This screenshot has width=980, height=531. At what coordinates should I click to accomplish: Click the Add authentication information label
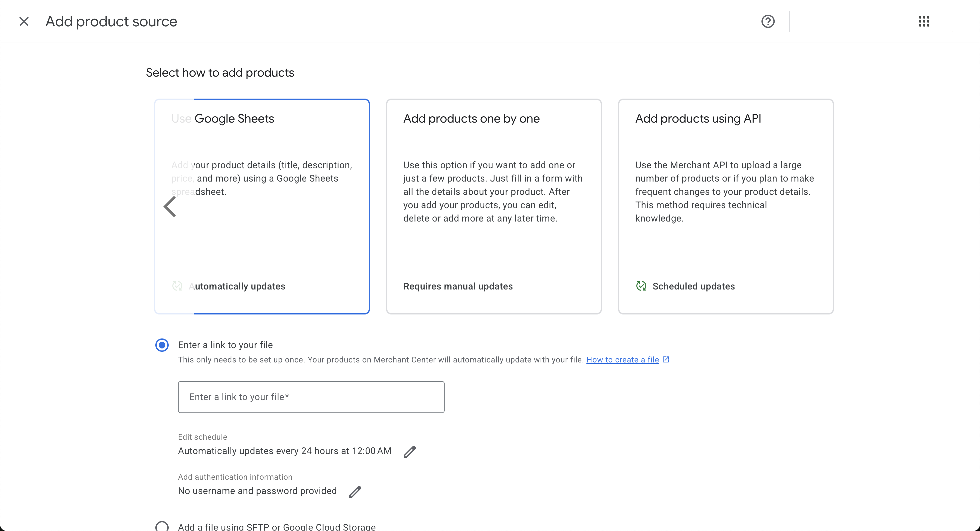click(235, 477)
